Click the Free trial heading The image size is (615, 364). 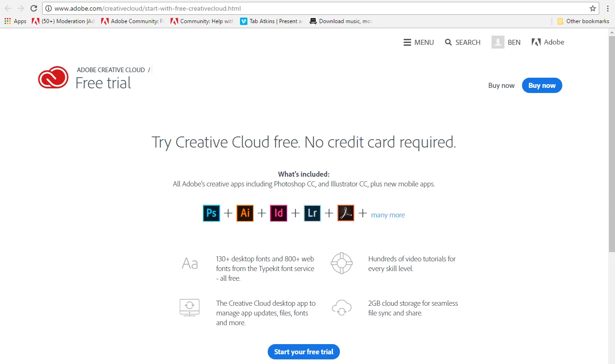[x=103, y=83]
